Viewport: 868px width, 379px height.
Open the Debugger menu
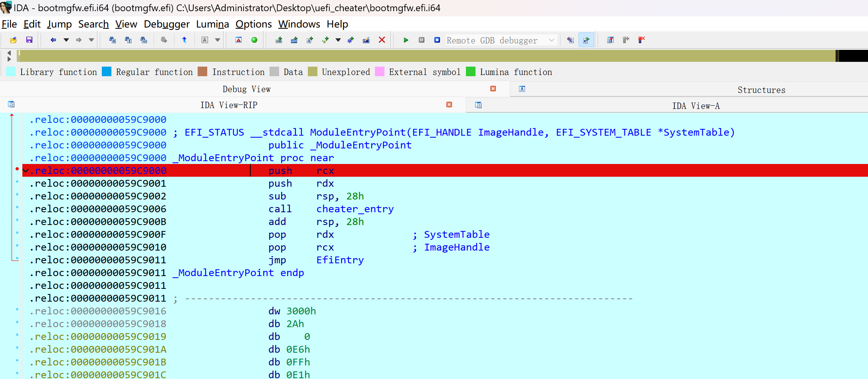[x=166, y=24]
